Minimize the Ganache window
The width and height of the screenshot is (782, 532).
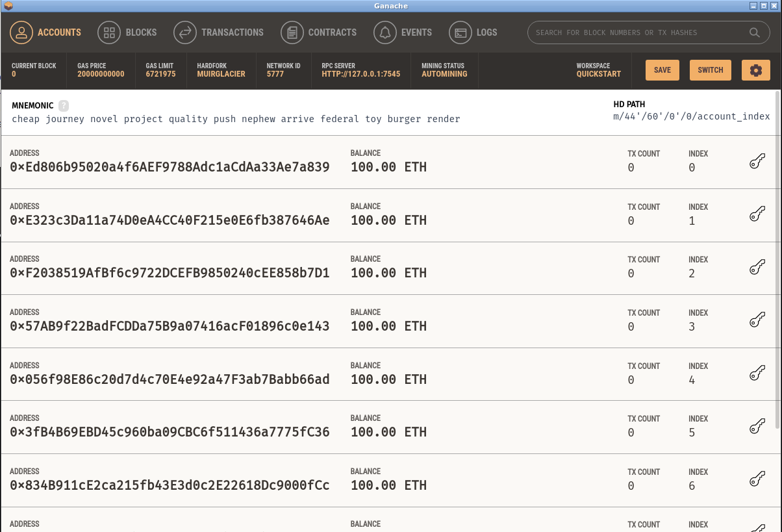coord(754,5)
